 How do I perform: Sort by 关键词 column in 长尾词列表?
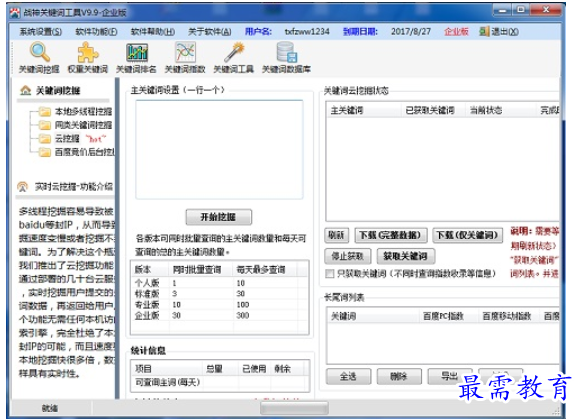[x=374, y=316]
